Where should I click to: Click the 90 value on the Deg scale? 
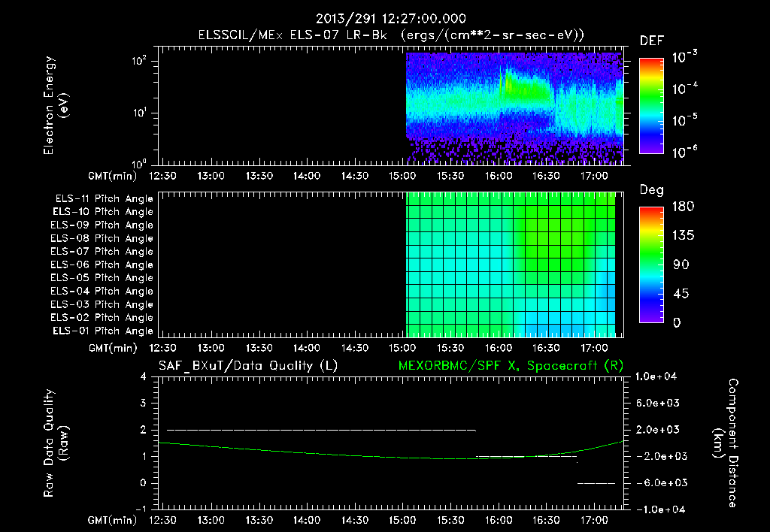681,264
